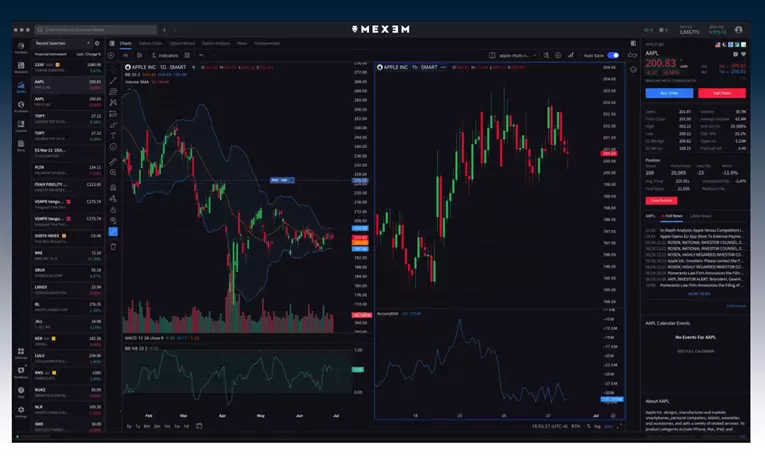Open the News icon in left sidebar
This screenshot has width=765, height=456.
pyautogui.click(x=21, y=145)
